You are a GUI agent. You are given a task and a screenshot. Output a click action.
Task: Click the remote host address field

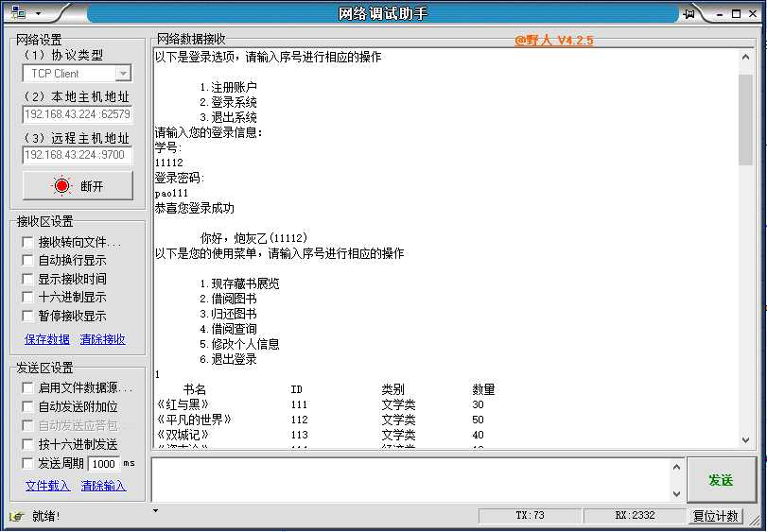pos(78,155)
